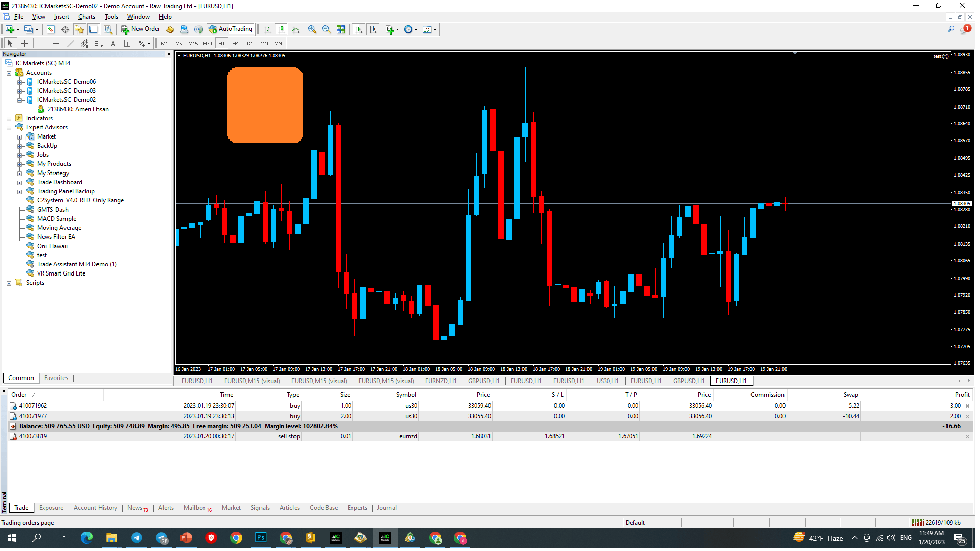
Task: Switch timeframe to H4
Action: [235, 43]
